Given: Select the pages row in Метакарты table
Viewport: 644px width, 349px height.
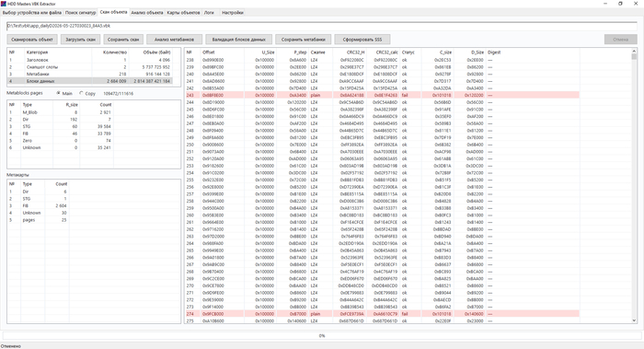Looking at the screenshot, I should [x=39, y=220].
